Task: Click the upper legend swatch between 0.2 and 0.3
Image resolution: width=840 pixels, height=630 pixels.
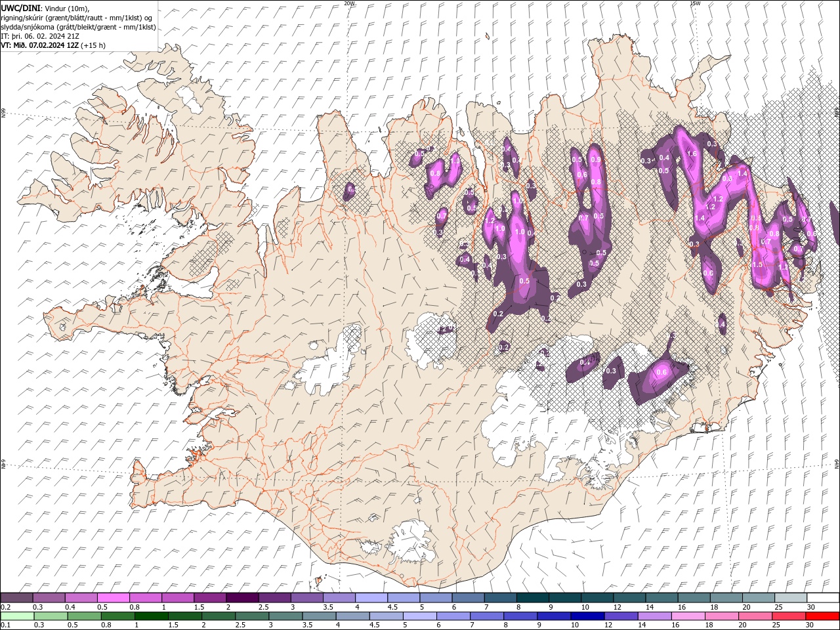Action: point(17,598)
